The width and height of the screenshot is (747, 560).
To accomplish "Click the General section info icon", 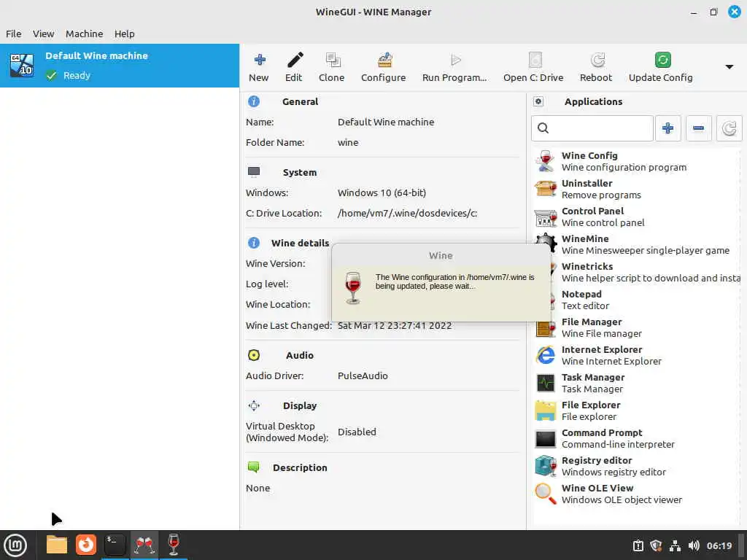I will pyautogui.click(x=254, y=101).
